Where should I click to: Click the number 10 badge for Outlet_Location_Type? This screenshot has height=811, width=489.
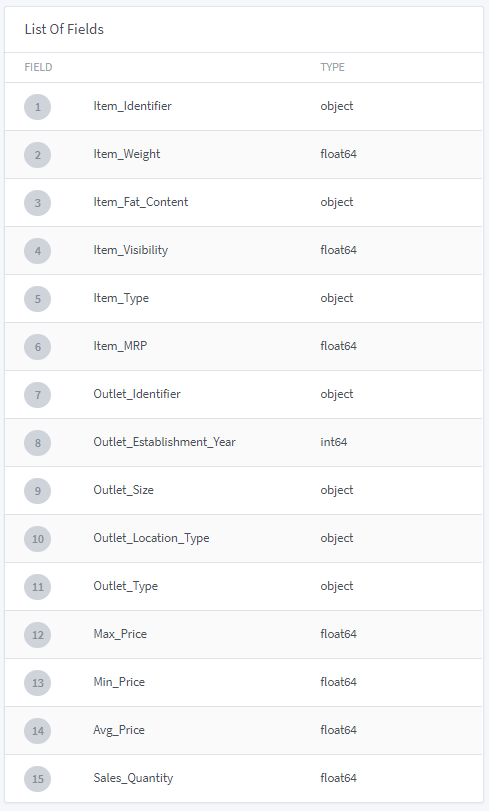(37, 539)
